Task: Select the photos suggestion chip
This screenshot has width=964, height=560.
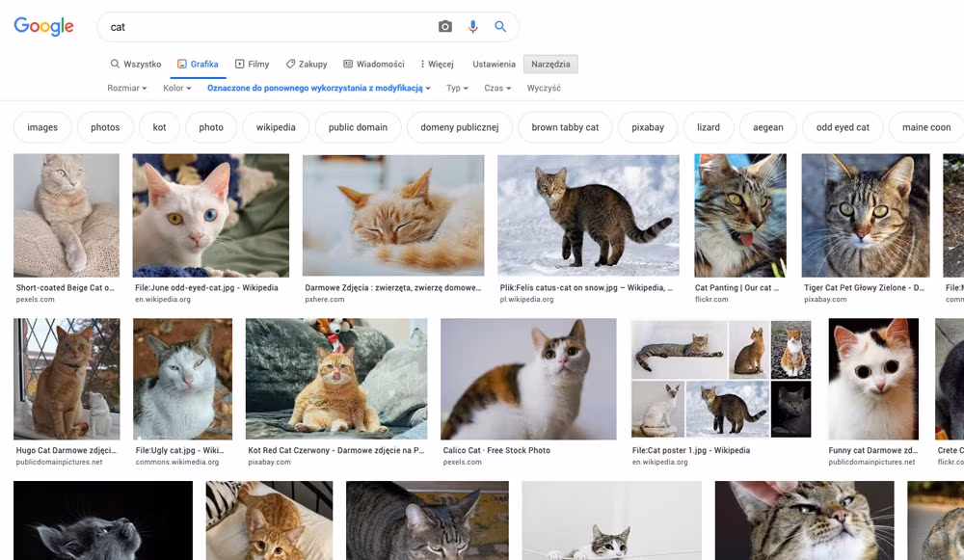Action: 105,127
